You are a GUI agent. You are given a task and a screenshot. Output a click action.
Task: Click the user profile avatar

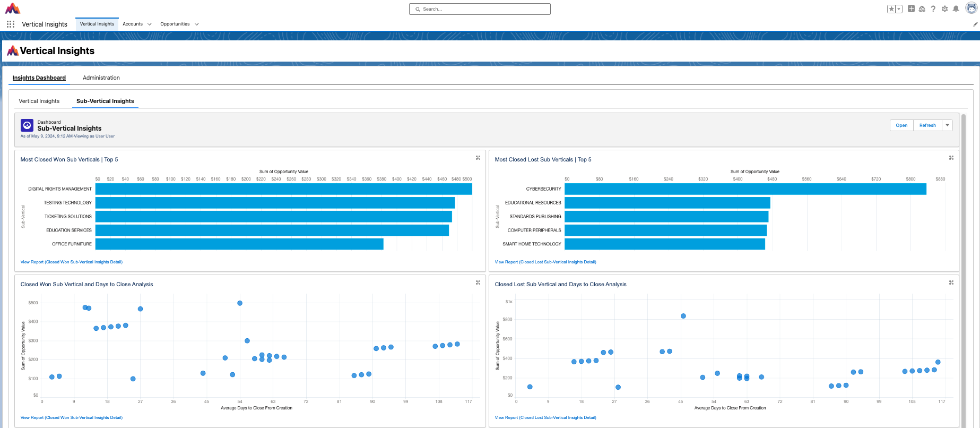[971, 8]
